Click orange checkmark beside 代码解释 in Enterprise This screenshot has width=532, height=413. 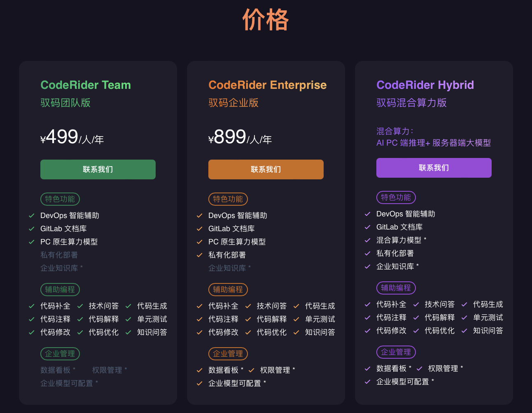tap(248, 319)
